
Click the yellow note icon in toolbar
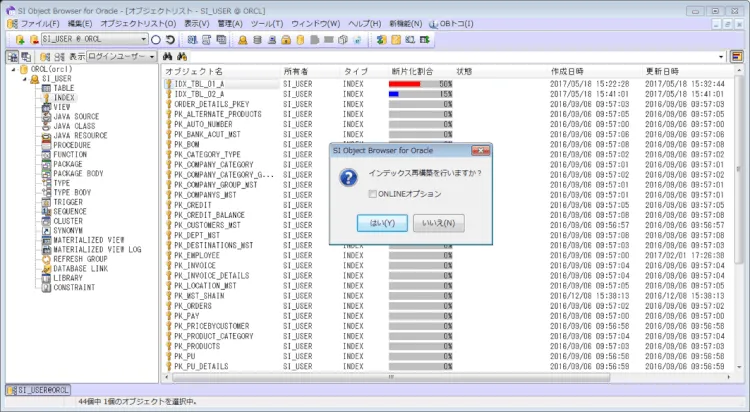click(x=396, y=40)
